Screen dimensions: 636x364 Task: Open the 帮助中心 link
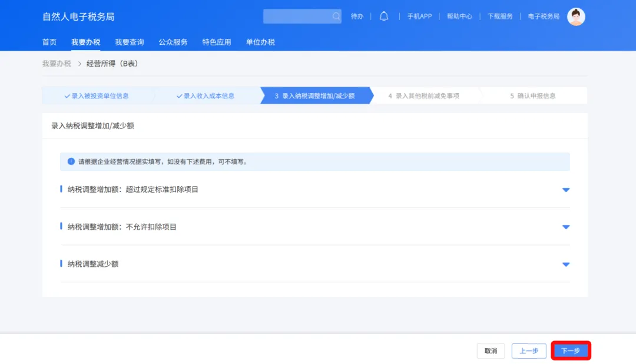coord(459,16)
